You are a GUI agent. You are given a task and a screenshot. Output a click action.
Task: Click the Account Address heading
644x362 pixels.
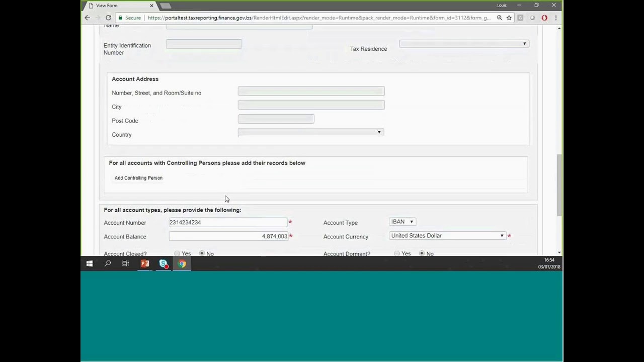click(135, 79)
